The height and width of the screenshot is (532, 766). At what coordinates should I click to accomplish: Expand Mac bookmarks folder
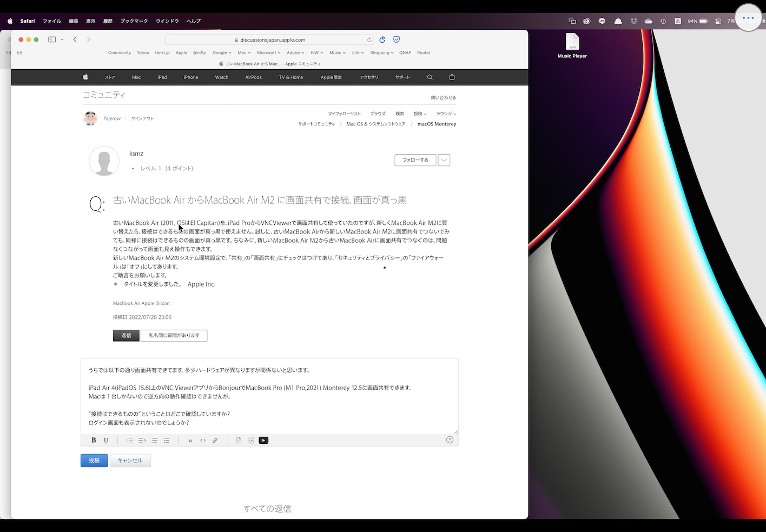click(244, 52)
